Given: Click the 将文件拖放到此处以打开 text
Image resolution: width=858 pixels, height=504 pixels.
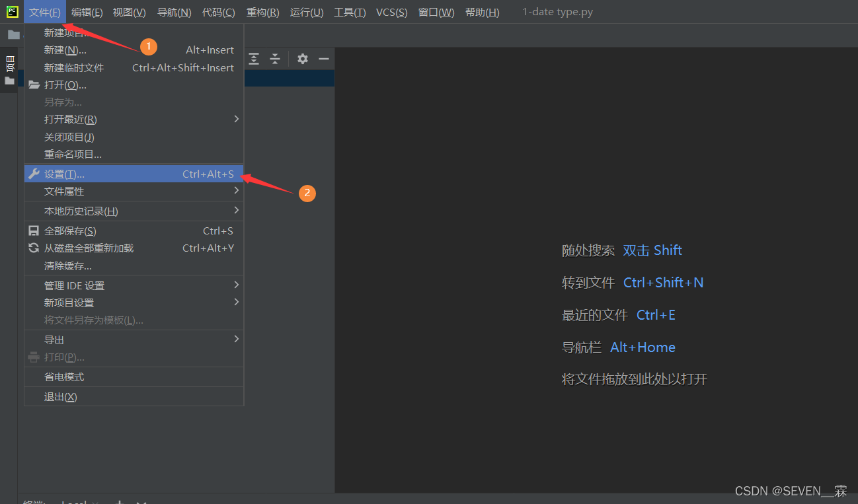Looking at the screenshot, I should click(635, 379).
